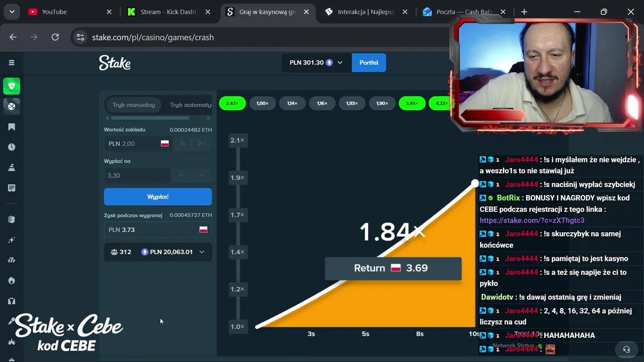
Task: Close the Stream - Kick Dashboard tab
Action: point(207,12)
